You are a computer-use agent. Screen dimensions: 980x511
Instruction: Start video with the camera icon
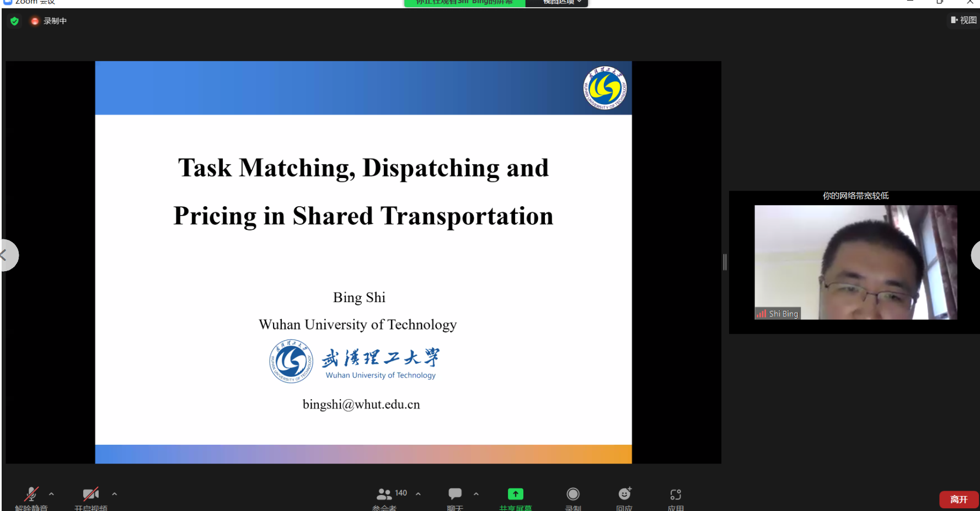[x=91, y=494]
